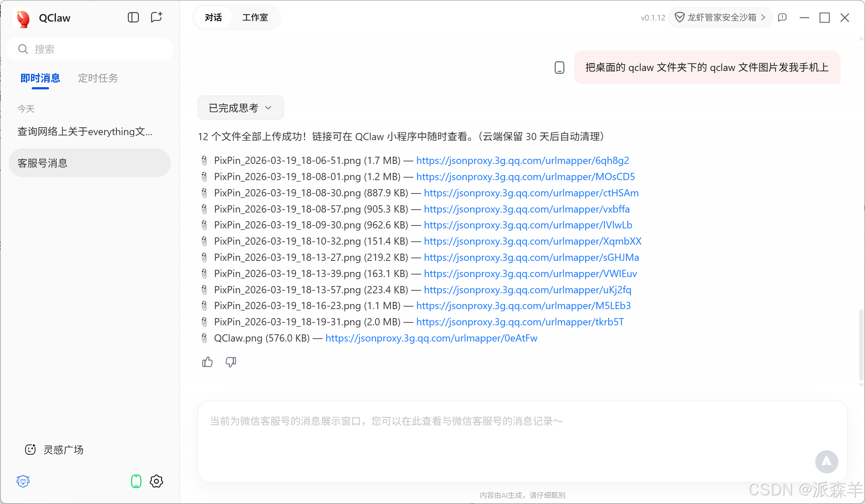Start a new chat with plus icon
Viewport: 865px width, 504px height.
156,17
